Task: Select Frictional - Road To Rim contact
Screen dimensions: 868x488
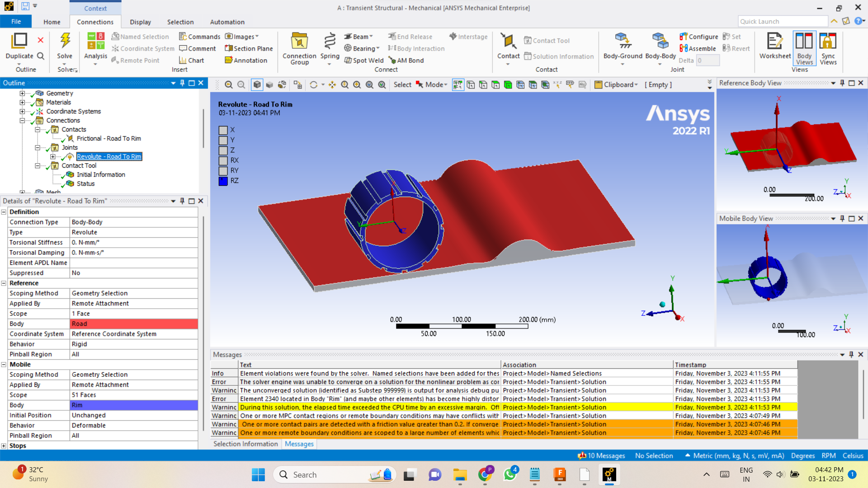Action: tap(108, 139)
